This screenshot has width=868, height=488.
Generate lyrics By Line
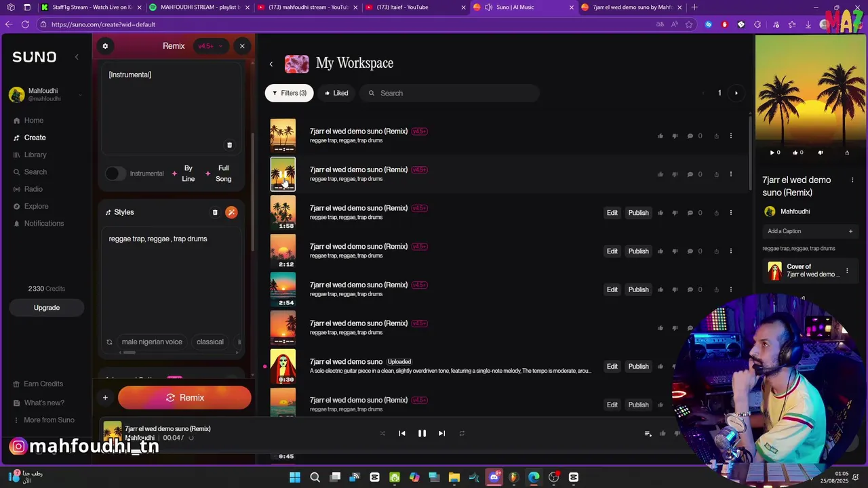pyautogui.click(x=183, y=174)
